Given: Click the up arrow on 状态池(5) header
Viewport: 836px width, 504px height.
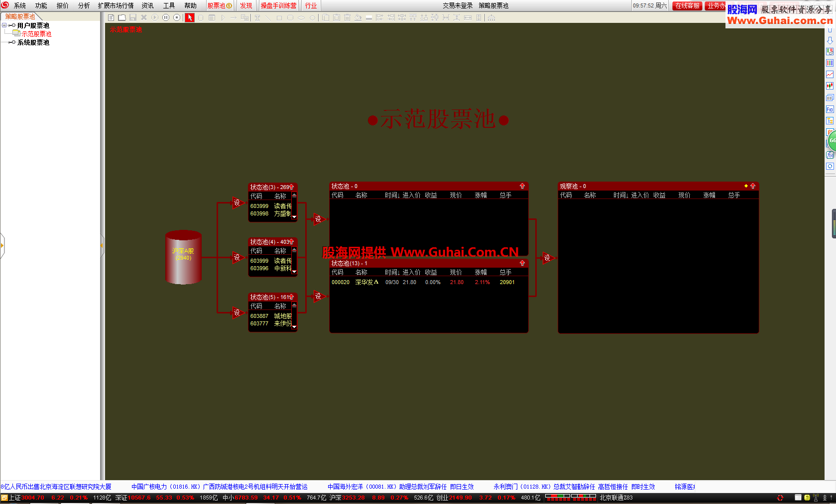Looking at the screenshot, I should [x=291, y=297].
